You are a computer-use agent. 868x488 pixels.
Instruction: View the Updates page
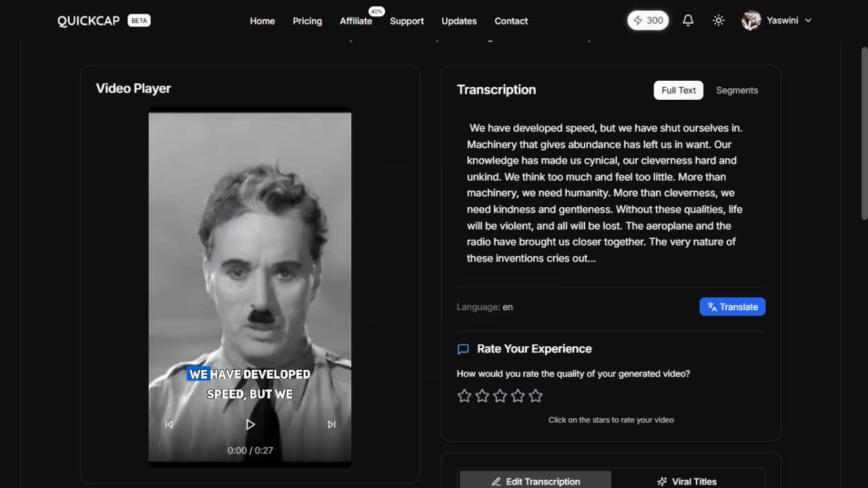click(459, 21)
